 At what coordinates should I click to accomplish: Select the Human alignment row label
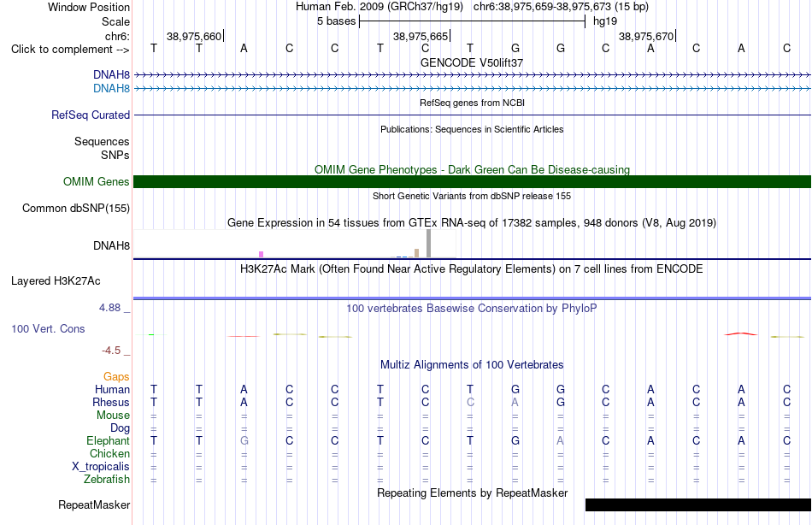[x=112, y=390]
